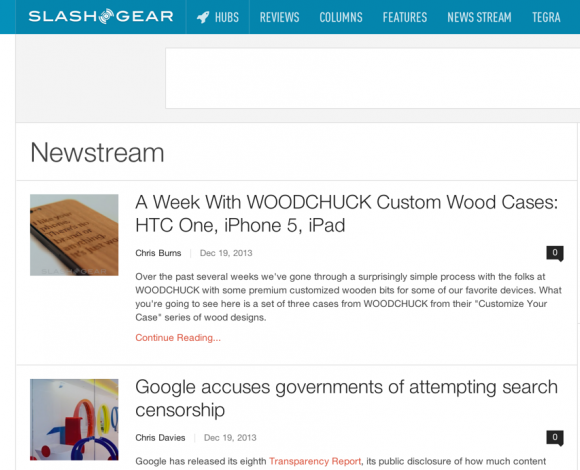Click the blank banner ad area
580x470 pixels.
[372, 78]
